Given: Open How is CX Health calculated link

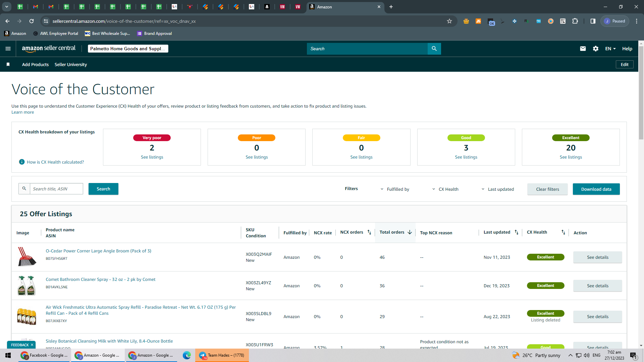Looking at the screenshot, I should tap(55, 162).
